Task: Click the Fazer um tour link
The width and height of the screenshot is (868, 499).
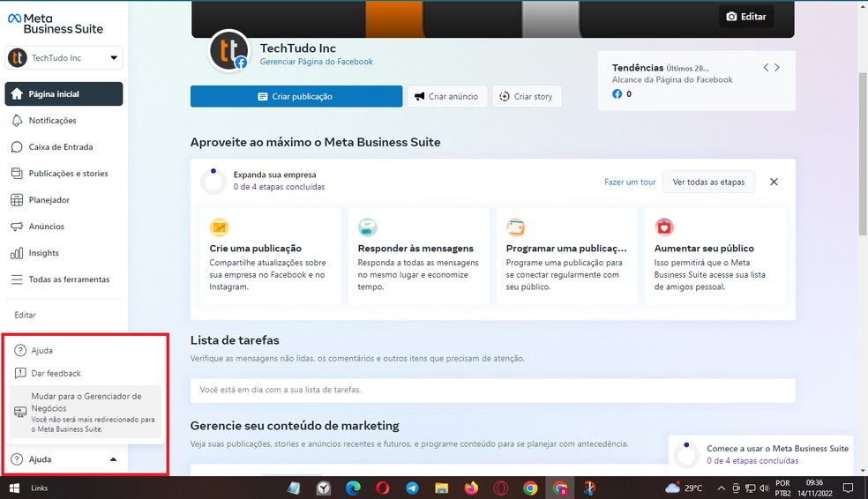Action: click(x=630, y=182)
